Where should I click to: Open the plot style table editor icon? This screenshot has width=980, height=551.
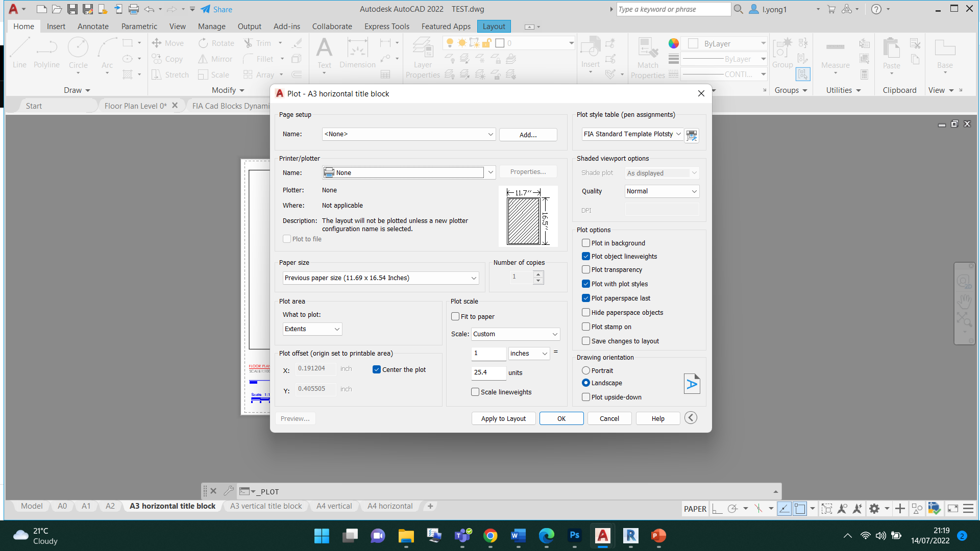coord(692,135)
